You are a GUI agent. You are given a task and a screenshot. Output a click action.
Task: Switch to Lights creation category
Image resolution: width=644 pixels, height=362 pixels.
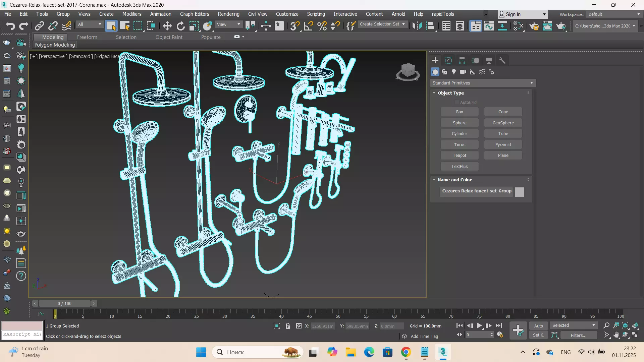[x=454, y=72]
